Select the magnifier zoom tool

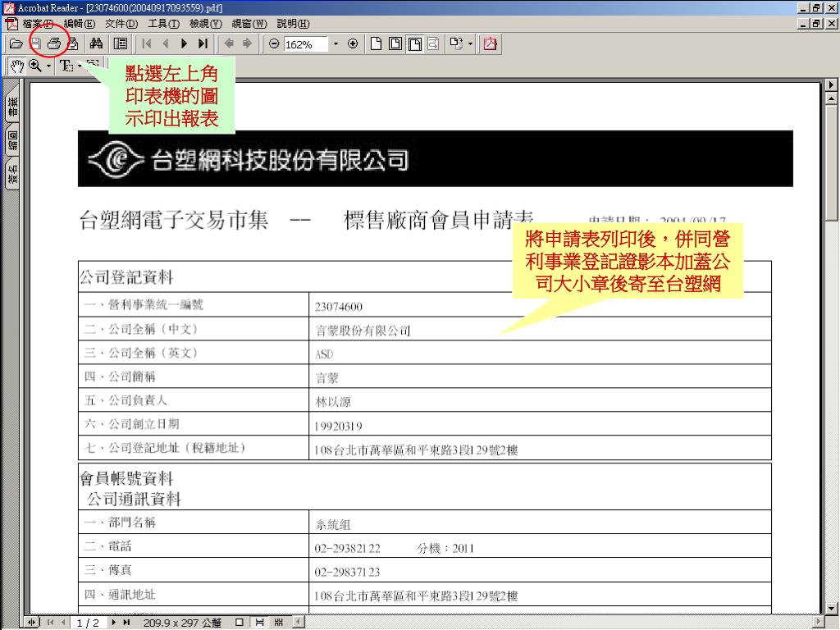35,66
